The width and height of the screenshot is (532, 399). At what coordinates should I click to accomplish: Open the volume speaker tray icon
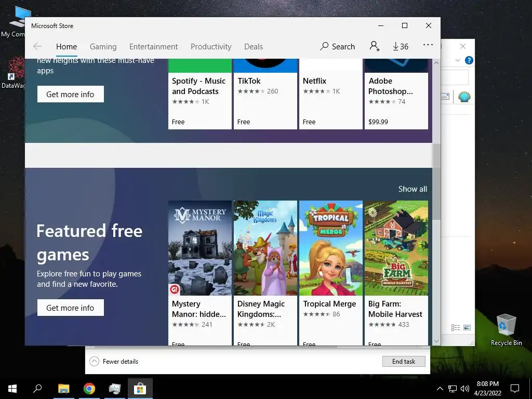pyautogui.click(x=465, y=389)
